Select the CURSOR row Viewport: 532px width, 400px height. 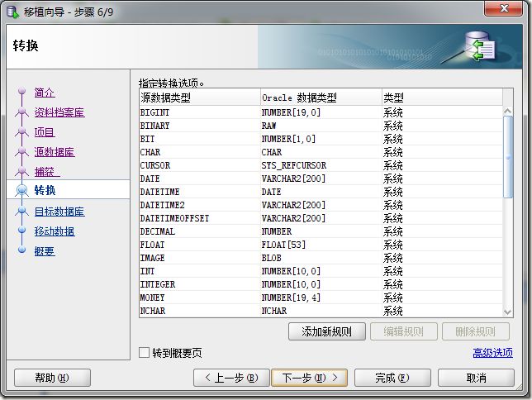[x=321, y=165]
